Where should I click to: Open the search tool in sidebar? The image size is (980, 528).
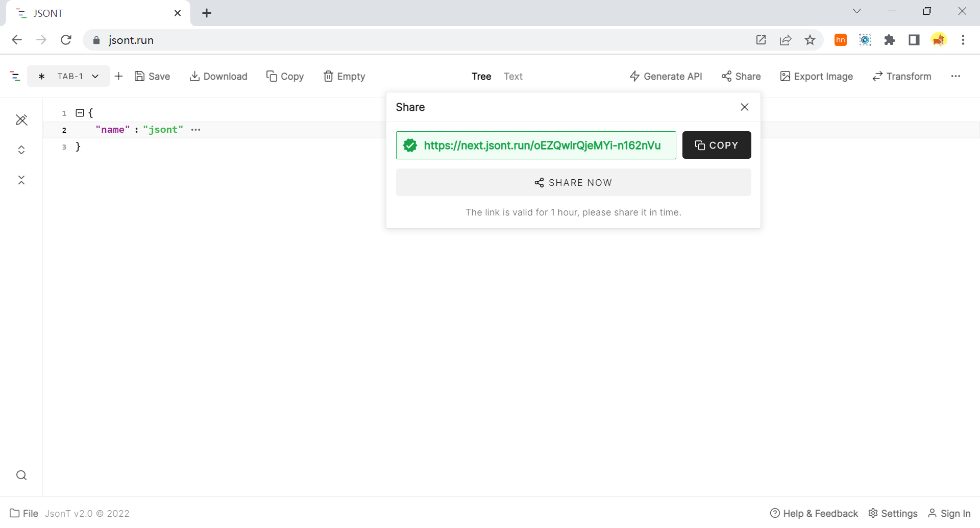point(21,475)
